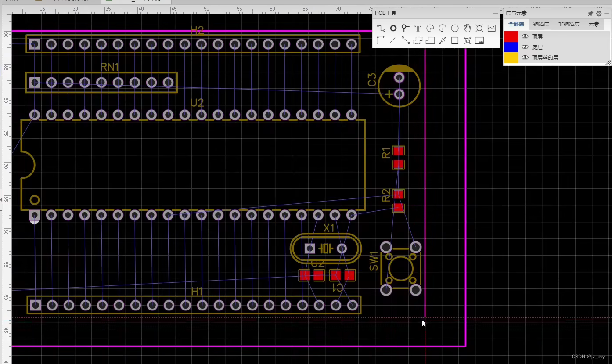Switch to the 全部层 tab
Viewport: 612px width, 364px height.
click(516, 24)
